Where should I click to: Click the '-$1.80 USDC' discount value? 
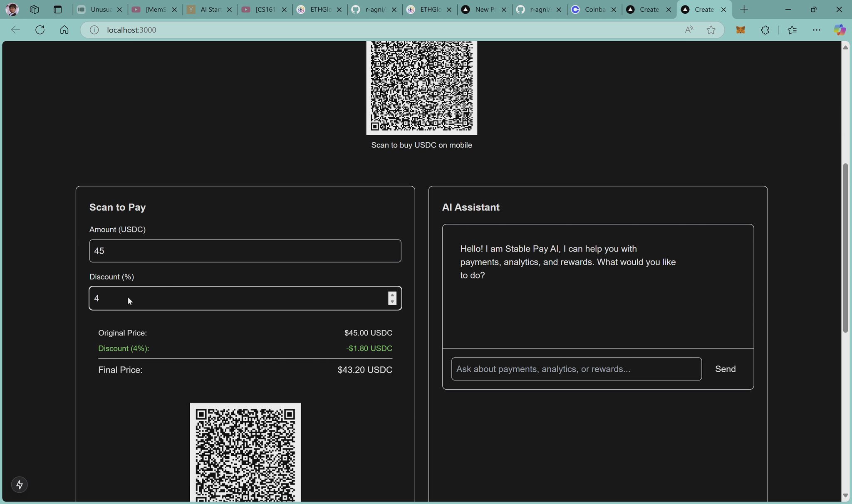coord(369,348)
